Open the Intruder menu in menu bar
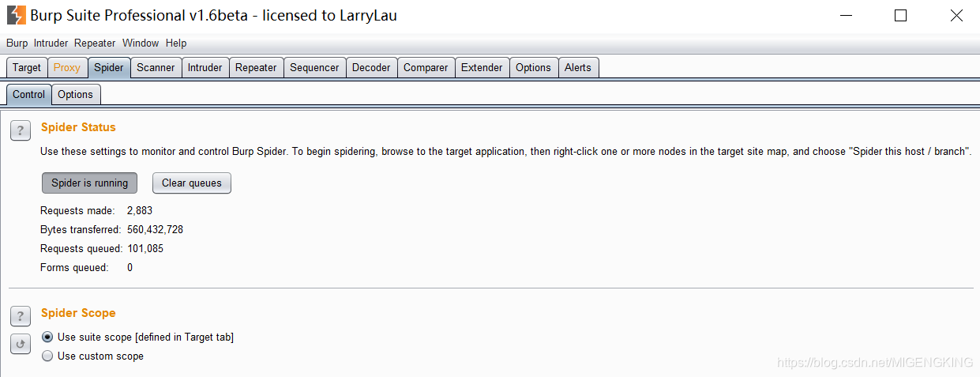Image resolution: width=980 pixels, height=377 pixels. click(51, 43)
